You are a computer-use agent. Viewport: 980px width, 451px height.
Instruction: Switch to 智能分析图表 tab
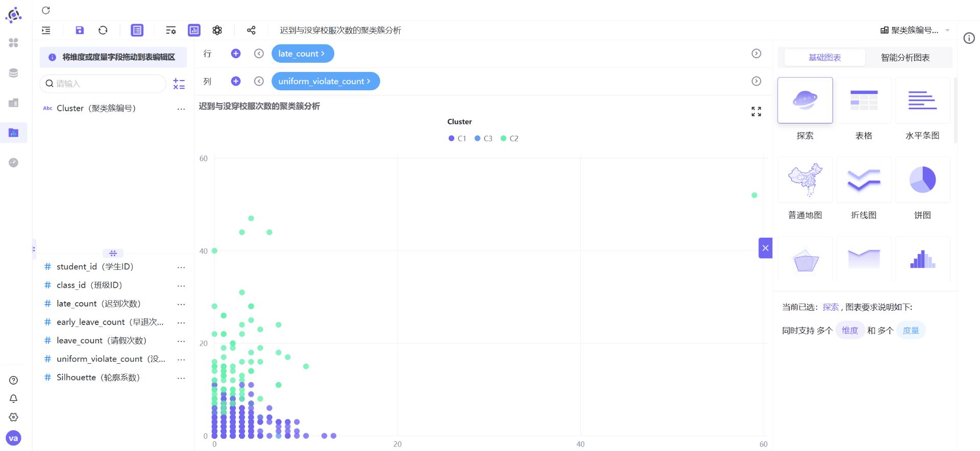(x=905, y=58)
